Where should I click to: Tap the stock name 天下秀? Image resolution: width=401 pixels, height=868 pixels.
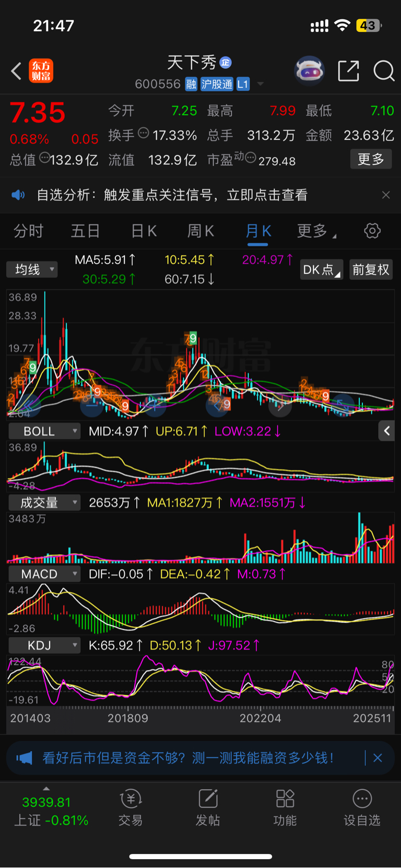click(x=192, y=63)
